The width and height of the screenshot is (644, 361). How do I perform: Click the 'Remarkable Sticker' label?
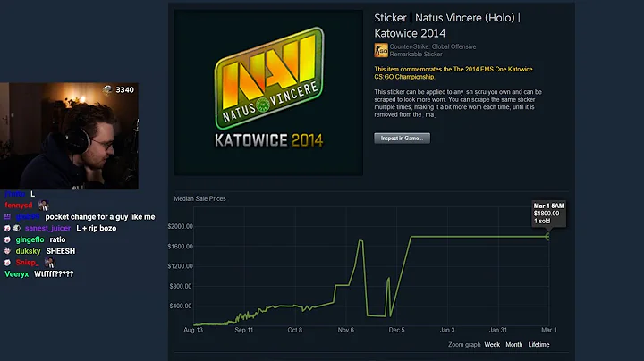416,55
